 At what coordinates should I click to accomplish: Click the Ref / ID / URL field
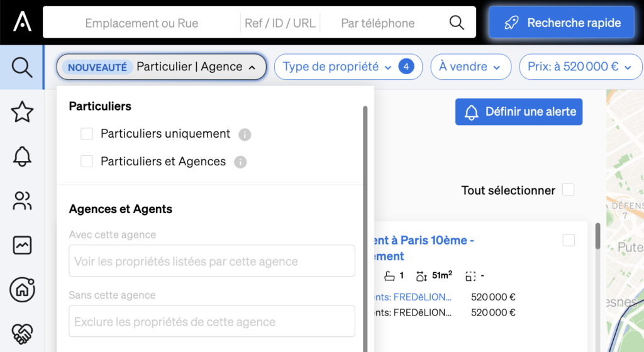click(280, 23)
